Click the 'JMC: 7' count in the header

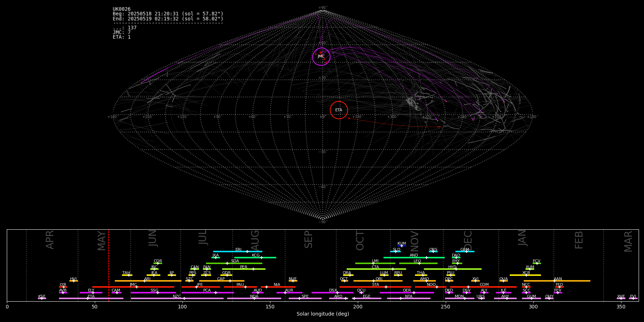coord(122,32)
